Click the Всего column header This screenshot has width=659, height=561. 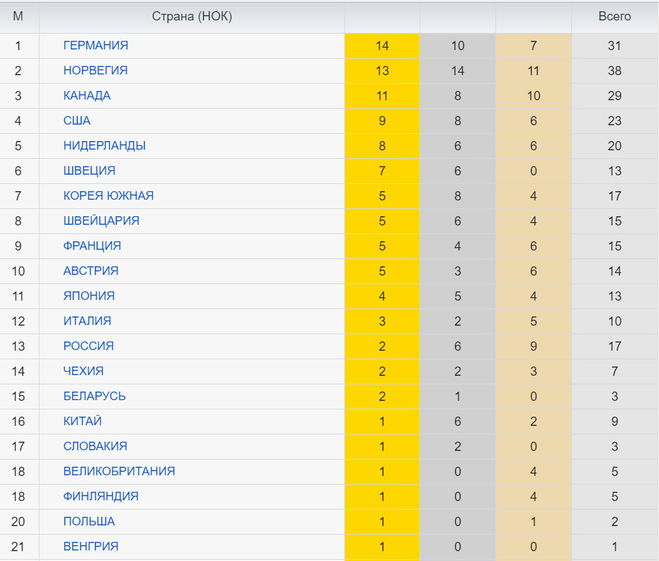pos(615,17)
